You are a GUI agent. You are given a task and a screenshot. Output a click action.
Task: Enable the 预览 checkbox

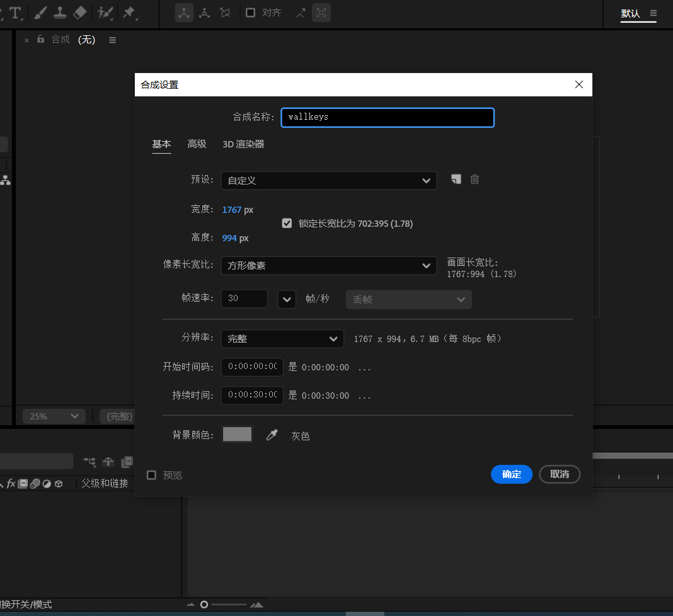pyautogui.click(x=152, y=475)
